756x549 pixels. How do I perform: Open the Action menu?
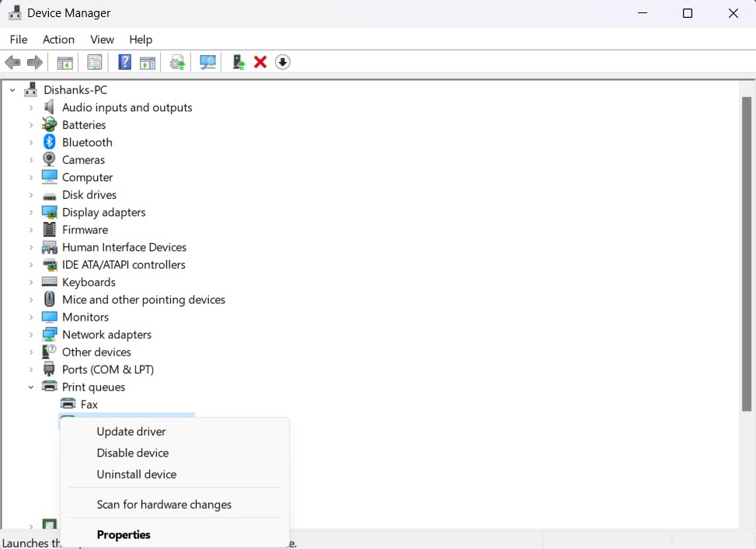point(58,40)
